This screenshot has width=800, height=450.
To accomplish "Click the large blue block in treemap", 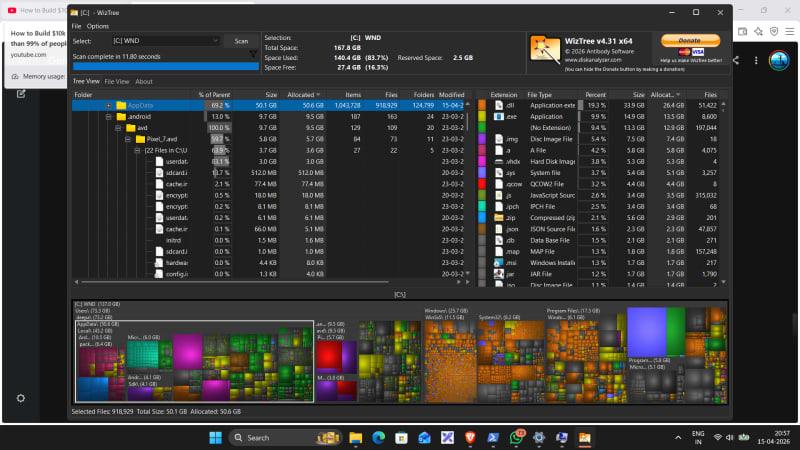I will tap(646, 332).
